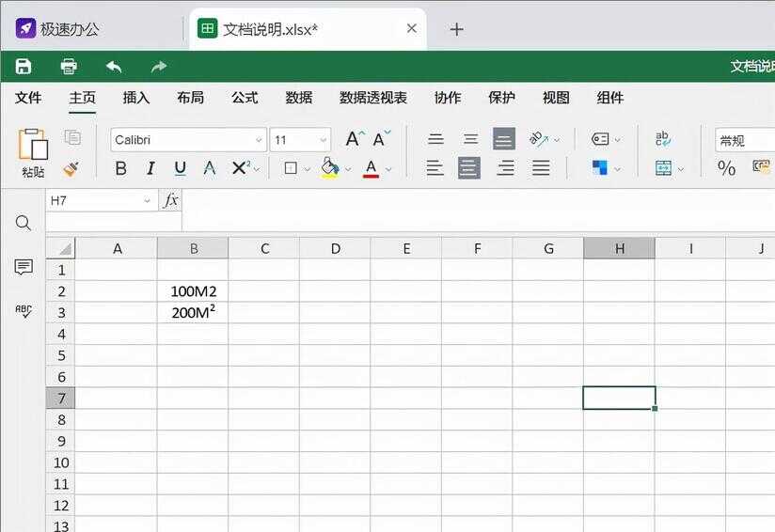The height and width of the screenshot is (532, 775).
Task: Add a new tab with plus button
Action: point(457,29)
